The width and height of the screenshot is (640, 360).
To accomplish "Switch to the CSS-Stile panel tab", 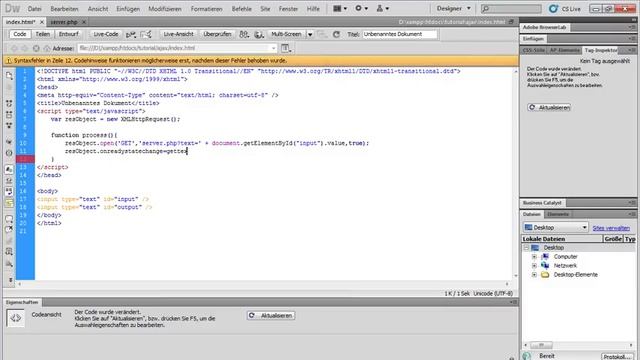I will [x=533, y=50].
